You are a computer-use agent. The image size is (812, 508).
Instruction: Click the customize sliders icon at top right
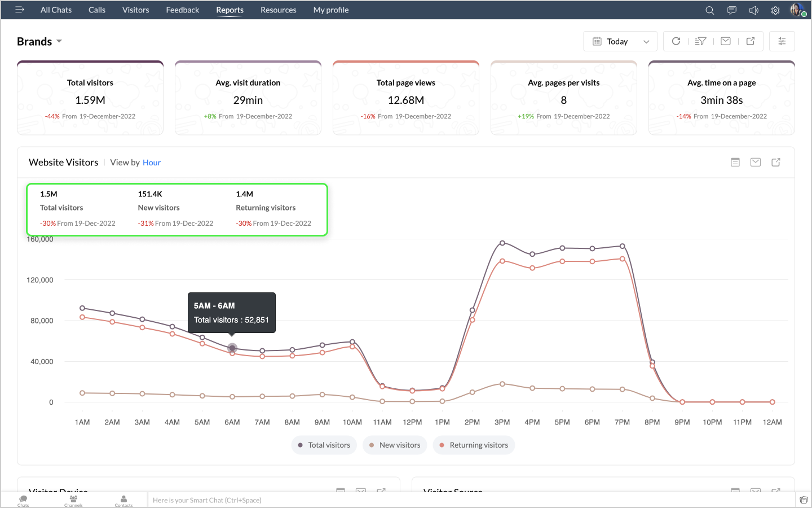click(x=782, y=41)
